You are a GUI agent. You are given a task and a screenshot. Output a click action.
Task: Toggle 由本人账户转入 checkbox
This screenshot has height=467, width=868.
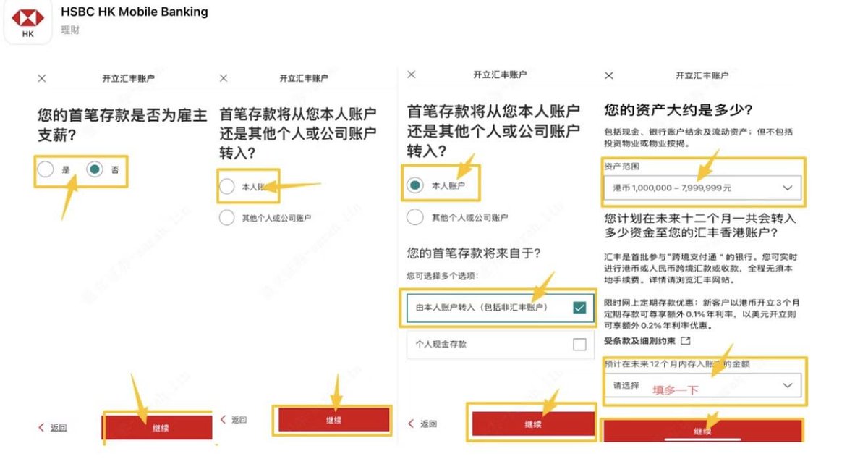[579, 308]
